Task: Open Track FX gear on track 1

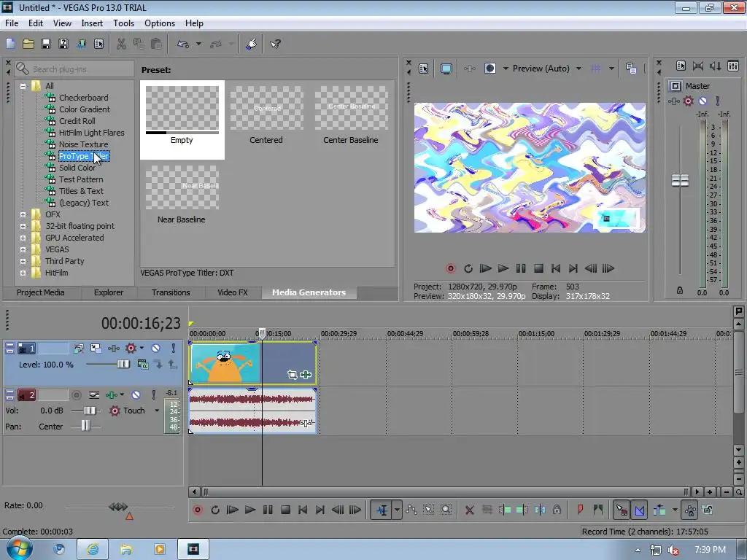Action: point(131,348)
